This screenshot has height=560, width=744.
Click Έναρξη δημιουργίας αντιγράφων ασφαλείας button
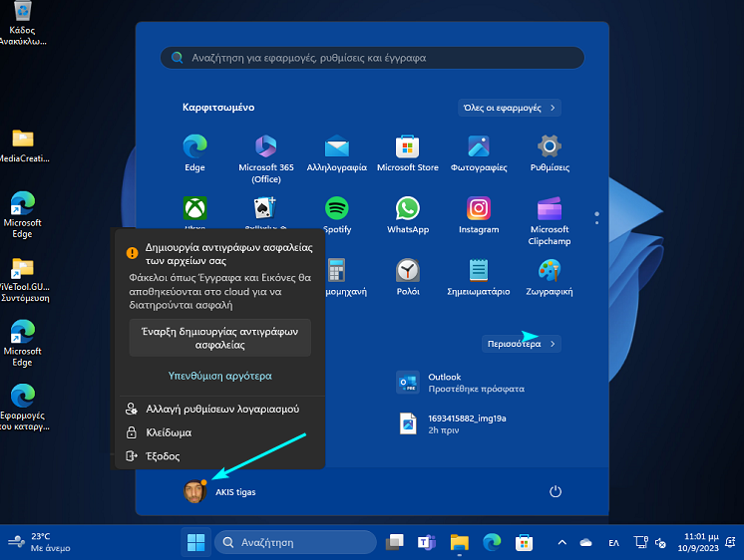(x=220, y=338)
